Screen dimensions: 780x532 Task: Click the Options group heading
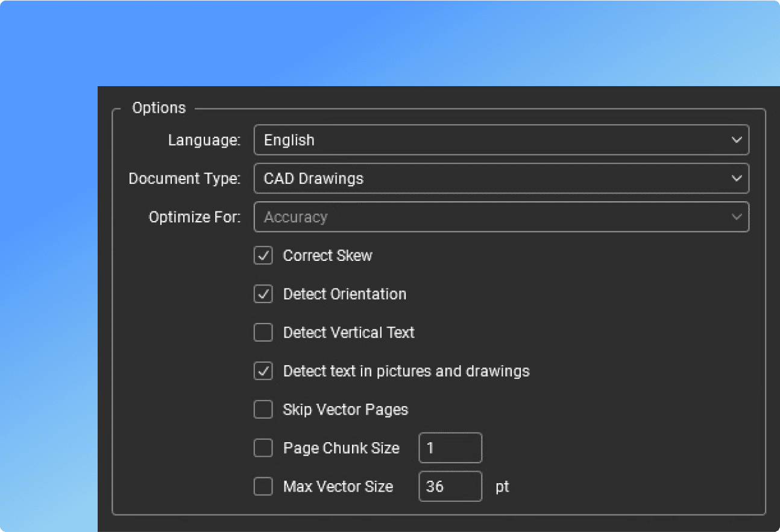[159, 108]
